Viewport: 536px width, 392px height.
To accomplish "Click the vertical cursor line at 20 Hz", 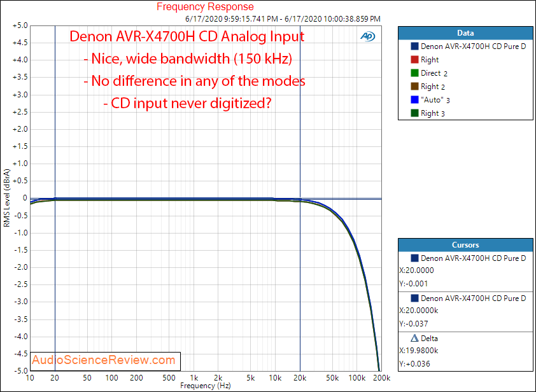I will tap(55, 198).
